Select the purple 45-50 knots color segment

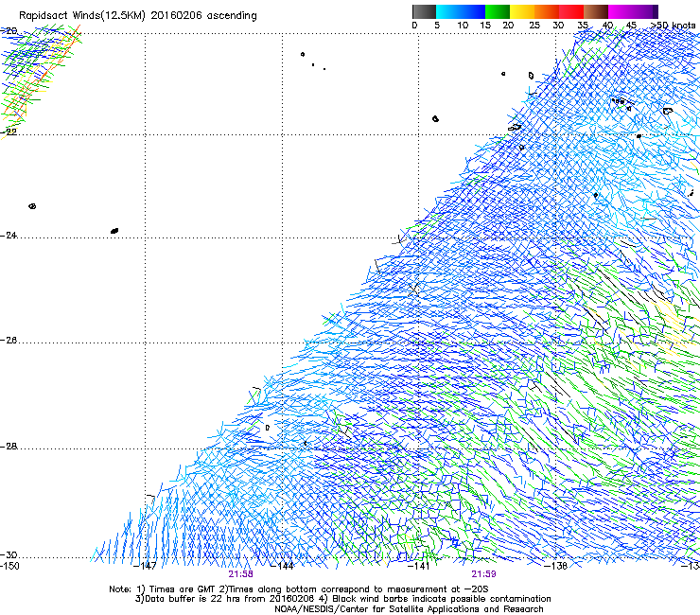pos(645,11)
